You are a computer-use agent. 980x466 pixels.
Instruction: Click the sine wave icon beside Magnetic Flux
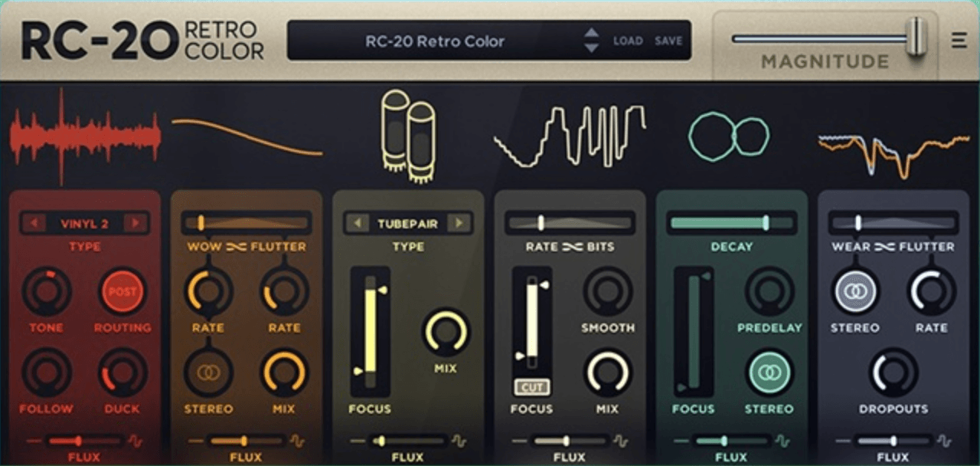point(944,441)
